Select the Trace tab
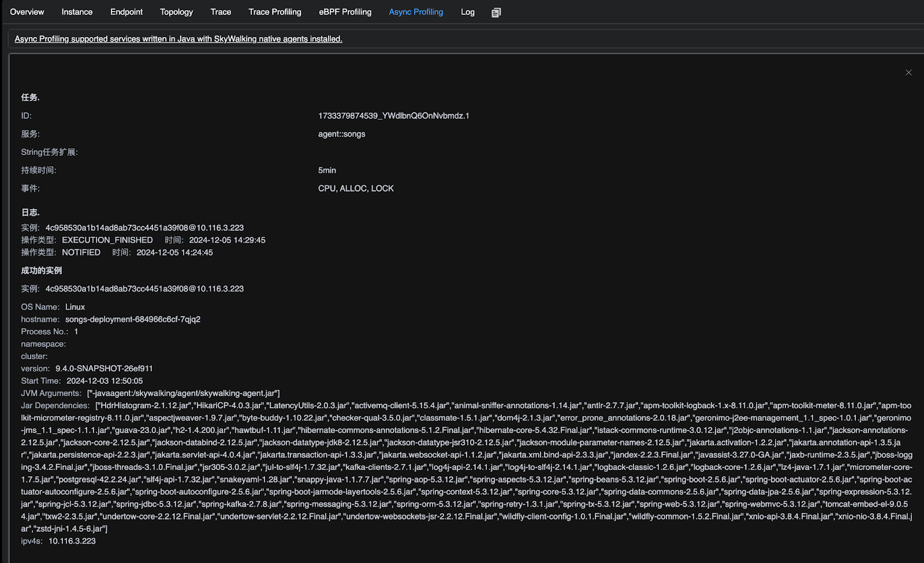This screenshot has width=924, height=563. point(221,12)
